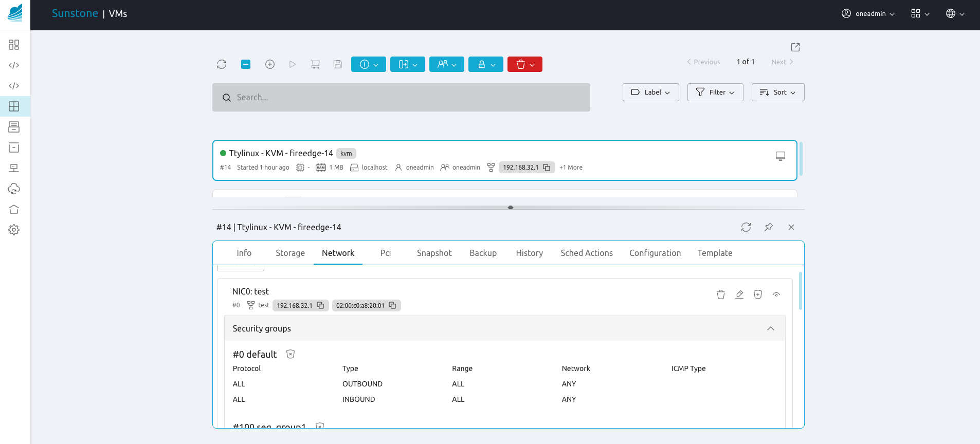The width and height of the screenshot is (980, 444).
Task: Click the OpenNebula logo in the sidebar
Action: coord(15,13)
